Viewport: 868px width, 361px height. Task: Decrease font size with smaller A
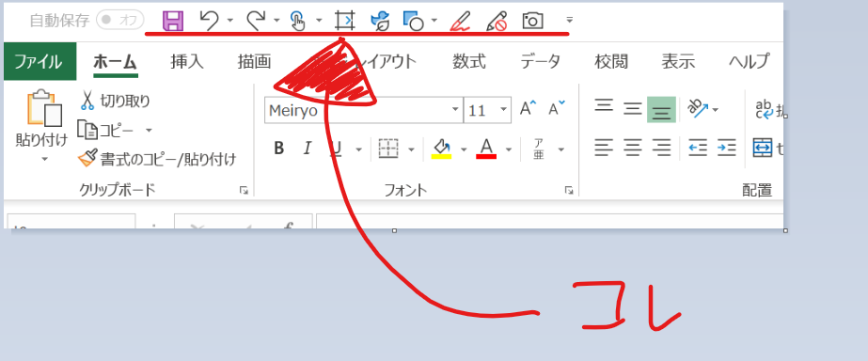[557, 108]
